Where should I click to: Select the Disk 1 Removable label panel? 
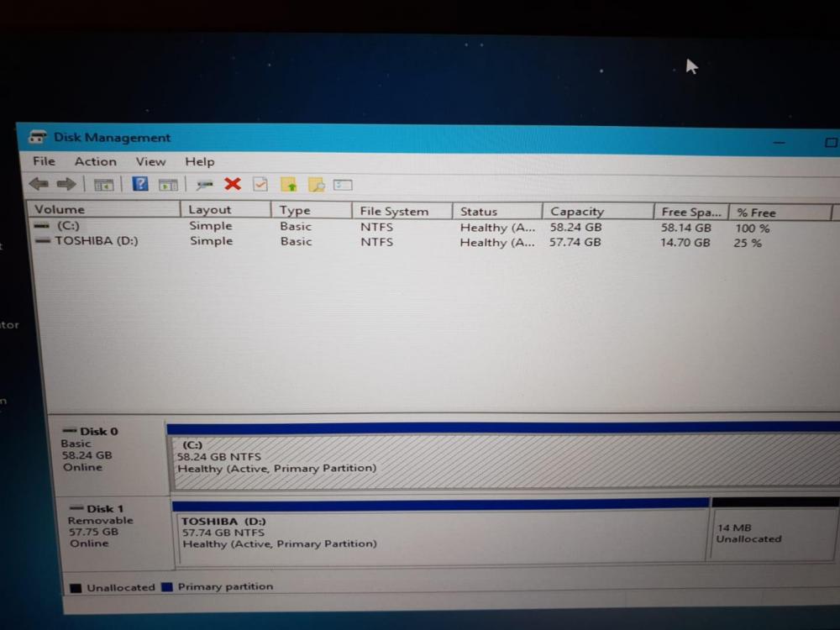tap(117, 533)
